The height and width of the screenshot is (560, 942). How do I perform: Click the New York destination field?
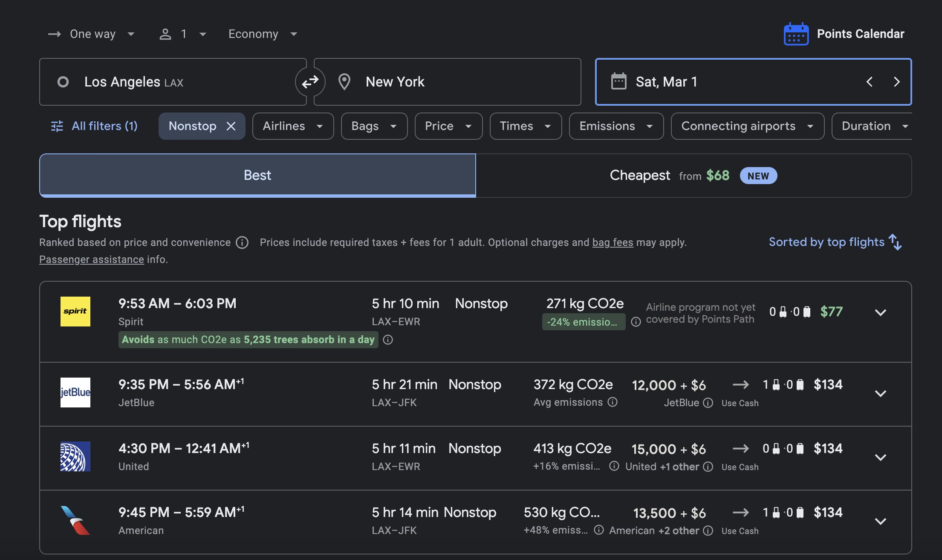pyautogui.click(x=448, y=82)
